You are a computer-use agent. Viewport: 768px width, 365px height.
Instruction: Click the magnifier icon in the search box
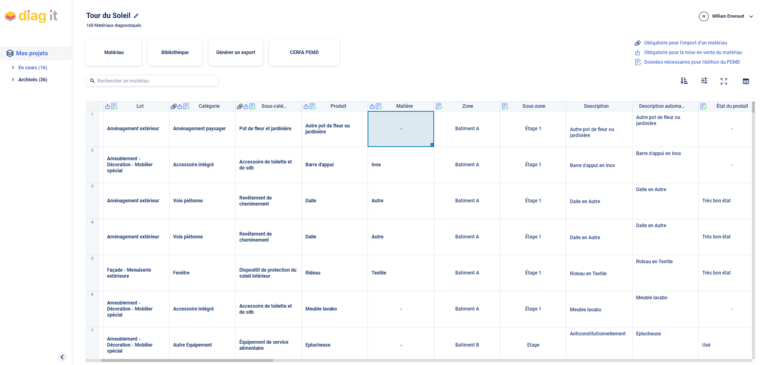pyautogui.click(x=92, y=81)
